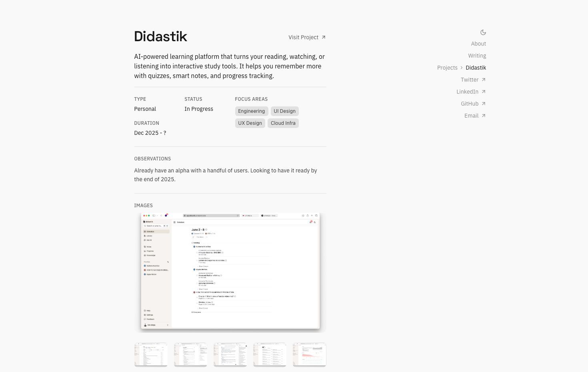588x372 pixels.
Task: Select the Engineering focus area tag
Action: (252, 111)
